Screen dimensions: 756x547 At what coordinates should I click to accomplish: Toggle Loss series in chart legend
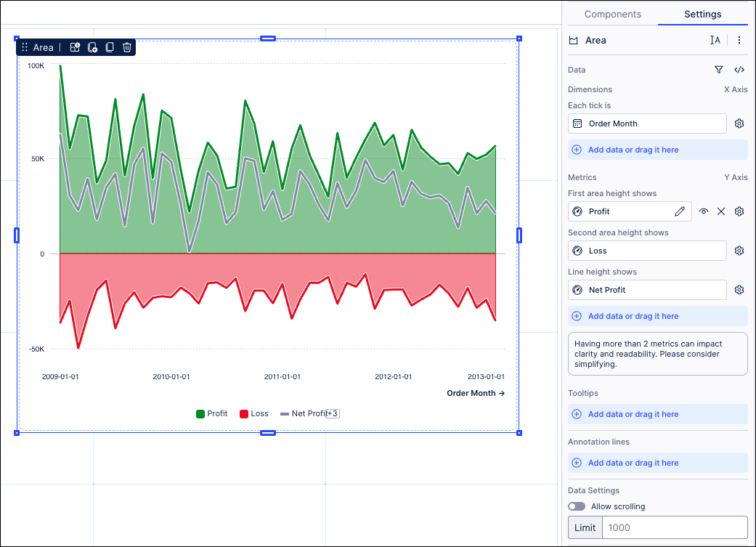(254, 413)
